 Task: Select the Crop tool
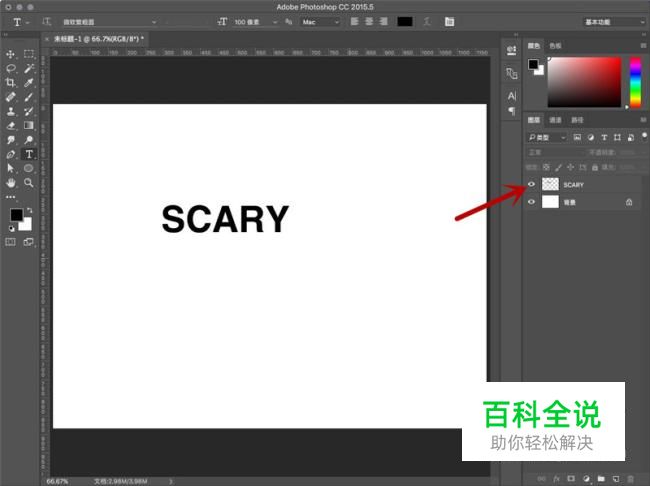[x=10, y=83]
